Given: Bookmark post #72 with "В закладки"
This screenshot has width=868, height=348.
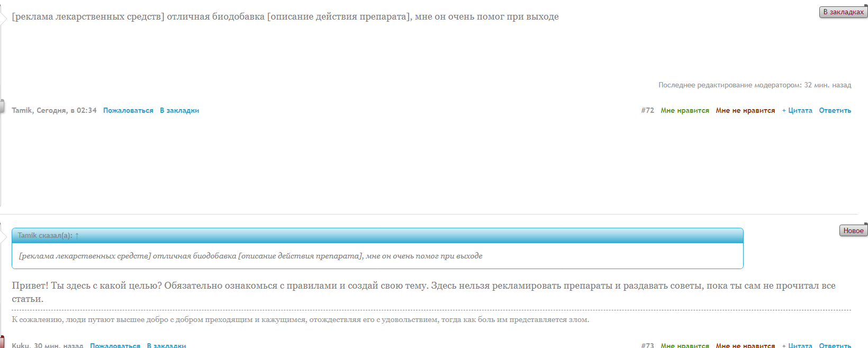Looking at the screenshot, I should pos(179,111).
